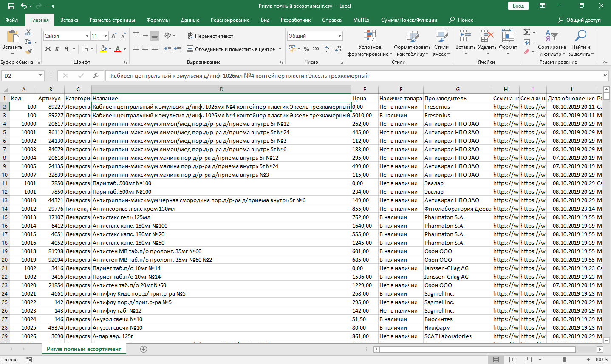The image size is (611, 364).
Task: Click the Format Painter brush icon
Action: 28,51
